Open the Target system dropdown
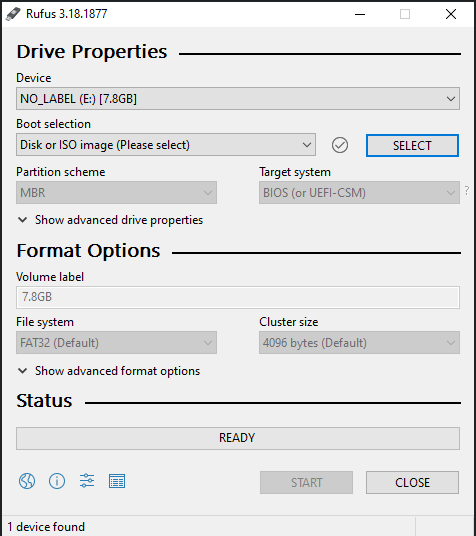Image resolution: width=476 pixels, height=536 pixels. pyautogui.click(x=359, y=193)
